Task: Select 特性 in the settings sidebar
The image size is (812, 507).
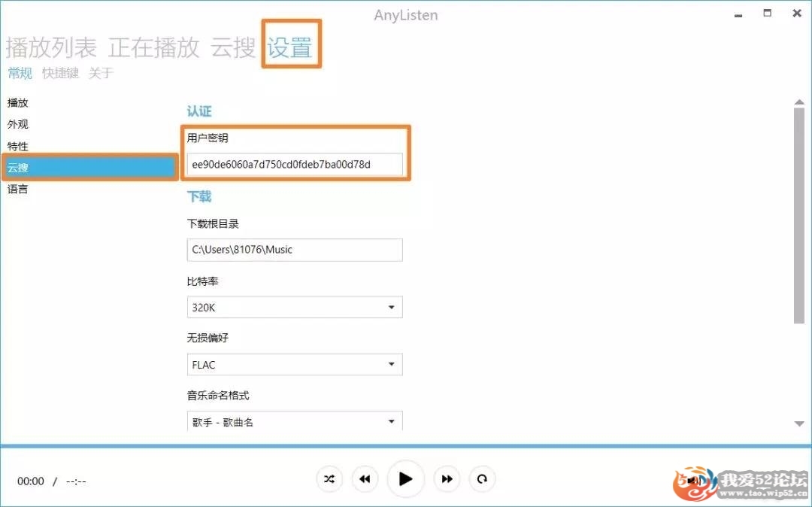Action: pos(17,146)
